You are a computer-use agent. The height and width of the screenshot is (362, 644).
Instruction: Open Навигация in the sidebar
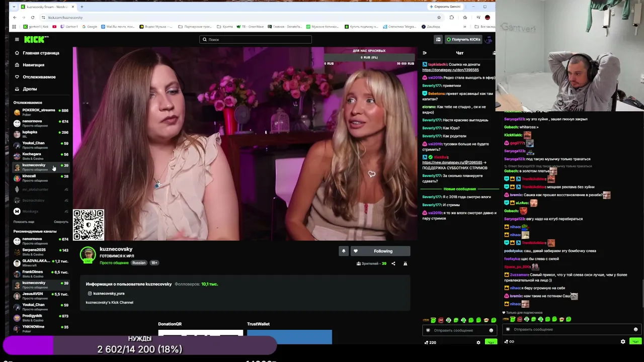30,65
